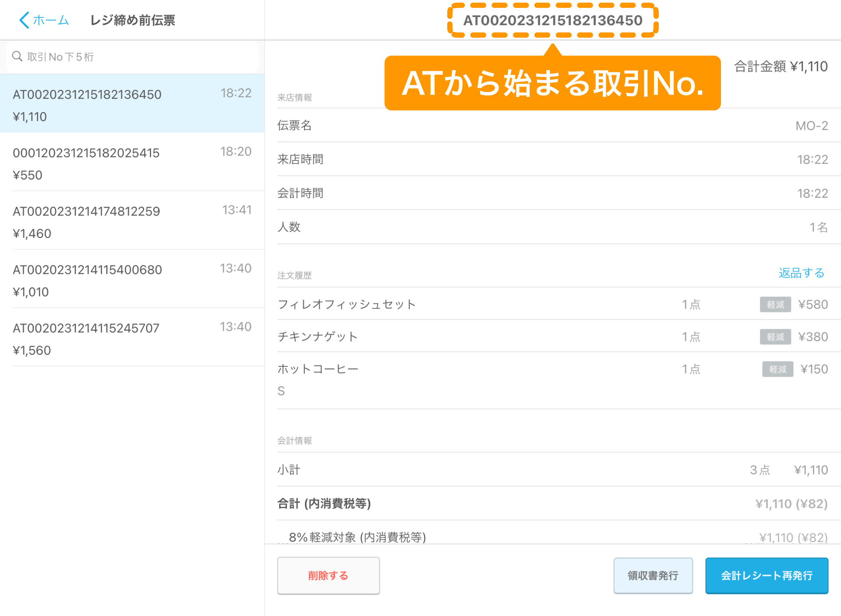841x616 pixels.
Task: Click the 来店時間 row
Action: coord(552,159)
